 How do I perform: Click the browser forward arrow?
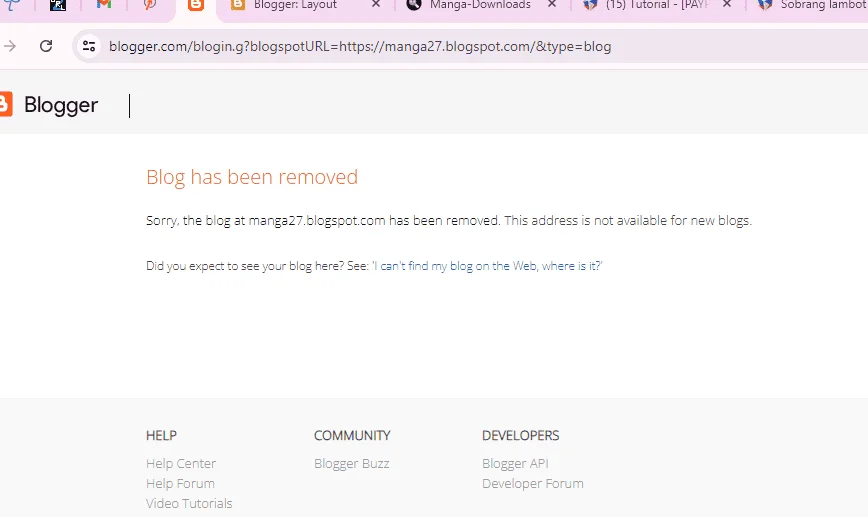coord(9,46)
